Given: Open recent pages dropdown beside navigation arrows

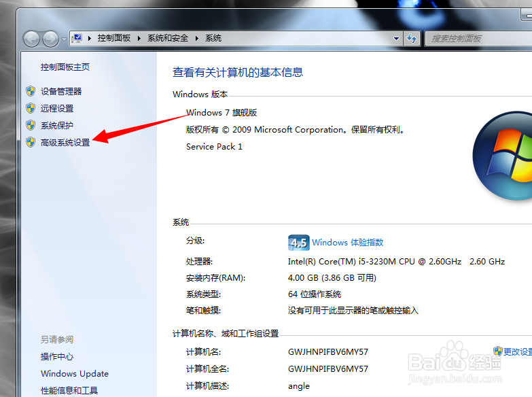Looking at the screenshot, I should 64,39.
